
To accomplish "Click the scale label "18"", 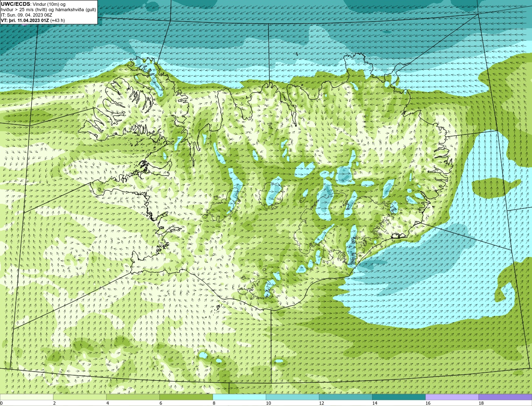I will tap(481, 403).
